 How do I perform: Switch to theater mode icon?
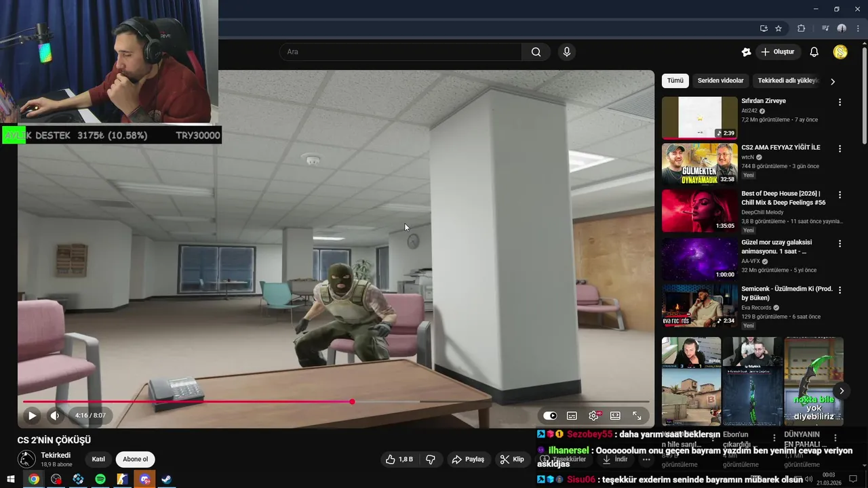pos(615,415)
